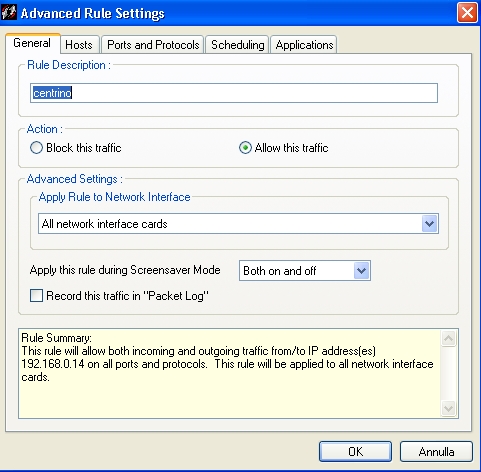Enable Record this traffic in Packet Log
Viewport: 481px width, 472px height.
tap(36, 295)
